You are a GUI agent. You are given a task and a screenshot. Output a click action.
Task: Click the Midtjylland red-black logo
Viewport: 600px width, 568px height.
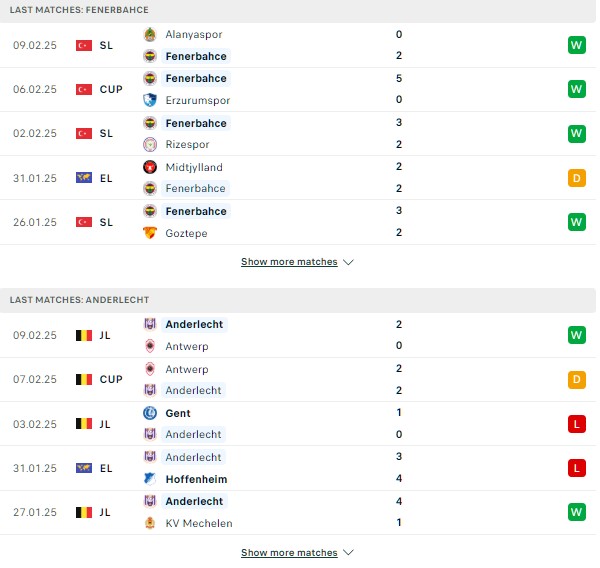point(150,167)
